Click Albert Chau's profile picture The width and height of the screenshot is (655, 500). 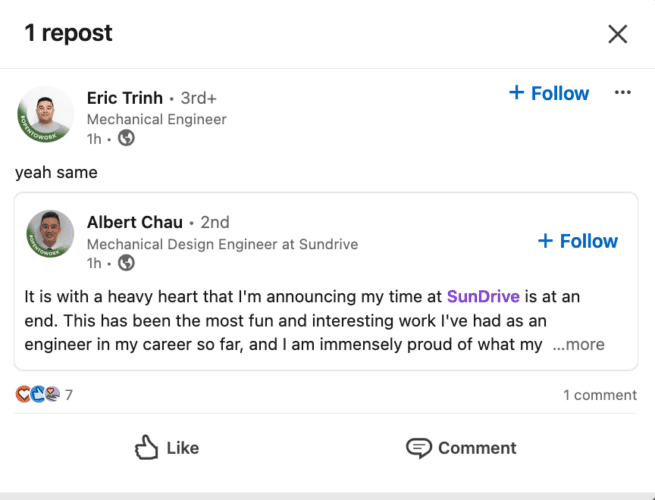tap(50, 235)
